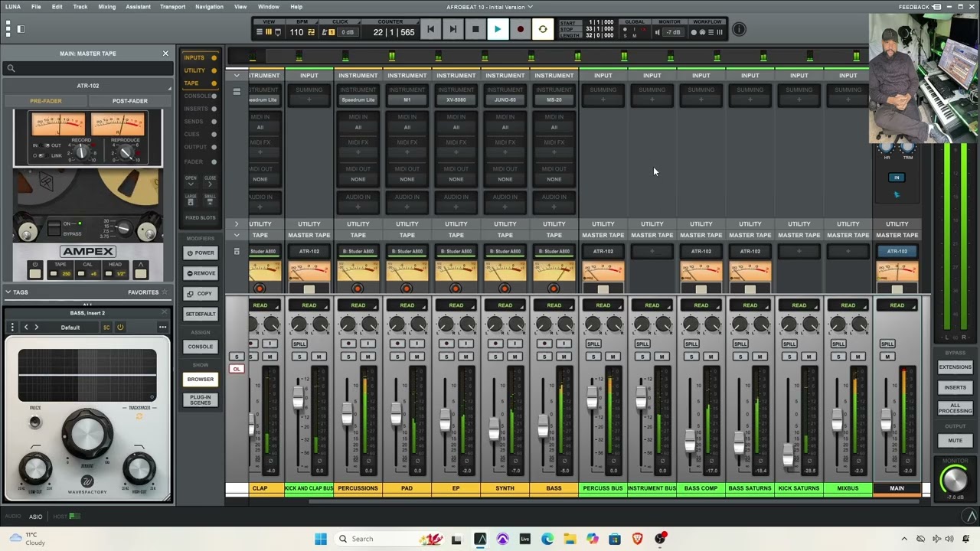Viewport: 980px width, 551px height.
Task: Open three-dot options in BASS plugin header
Action: pyautogui.click(x=162, y=327)
